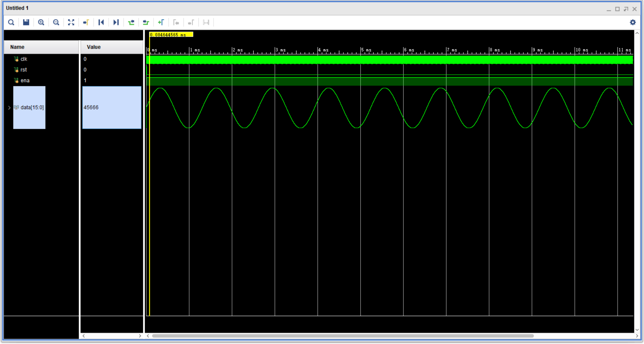Expand the data[15:0] bus signal
Viewport: 644px width, 344px height.
point(9,107)
